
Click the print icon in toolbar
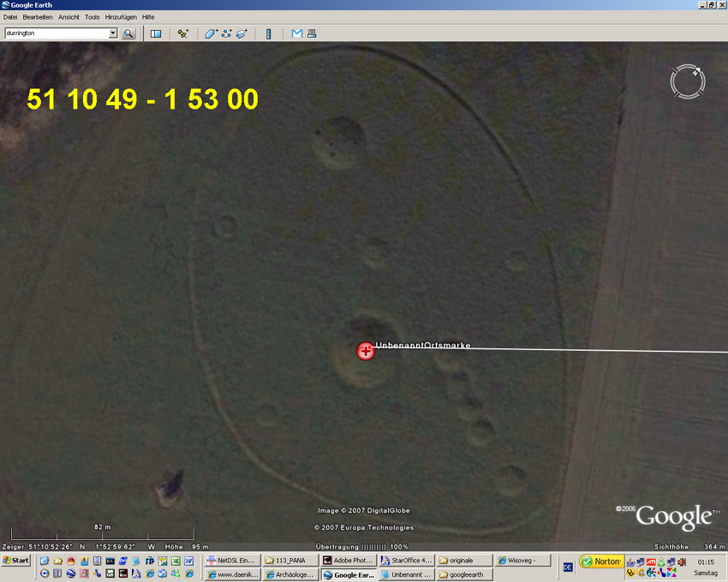click(312, 33)
